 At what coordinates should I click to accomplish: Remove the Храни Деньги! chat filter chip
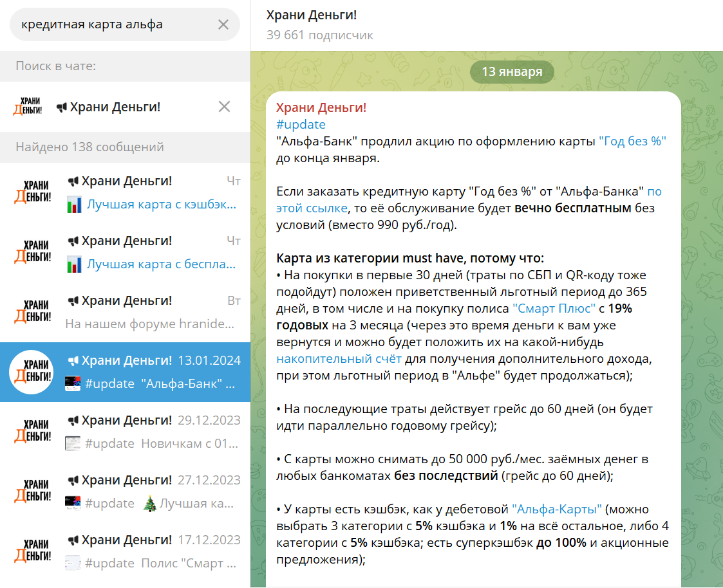(224, 107)
